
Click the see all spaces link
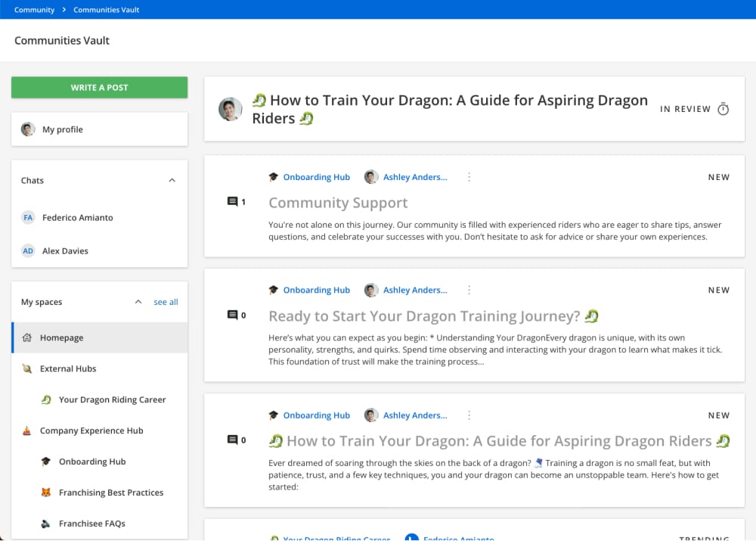pos(166,302)
